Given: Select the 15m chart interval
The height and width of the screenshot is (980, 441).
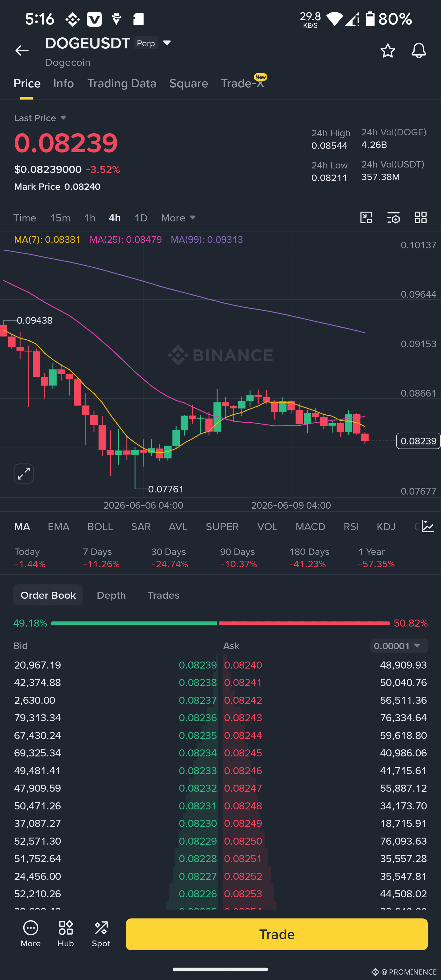Looking at the screenshot, I should click(60, 218).
